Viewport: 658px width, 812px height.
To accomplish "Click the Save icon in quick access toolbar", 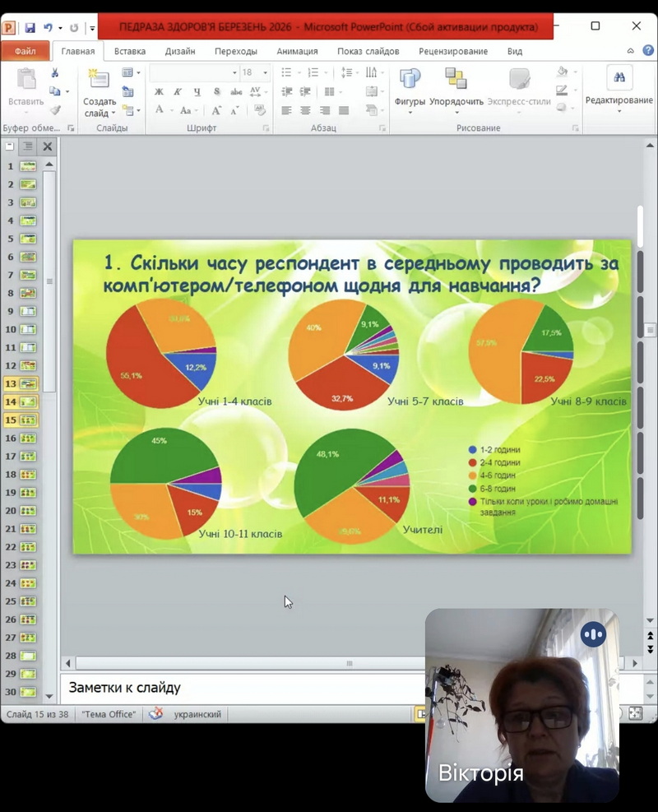I will point(30,27).
